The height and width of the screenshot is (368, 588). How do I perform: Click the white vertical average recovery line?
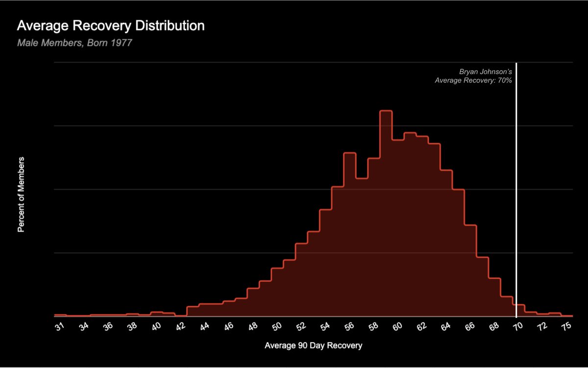tap(516, 196)
